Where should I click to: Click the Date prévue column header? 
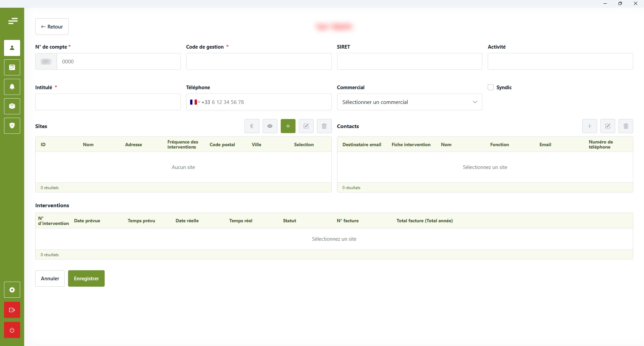click(87, 221)
